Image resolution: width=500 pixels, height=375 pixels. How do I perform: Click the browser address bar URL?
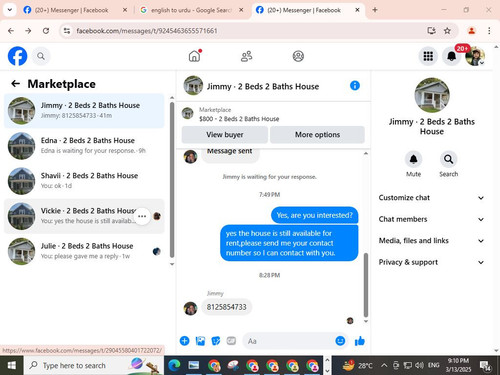147,31
